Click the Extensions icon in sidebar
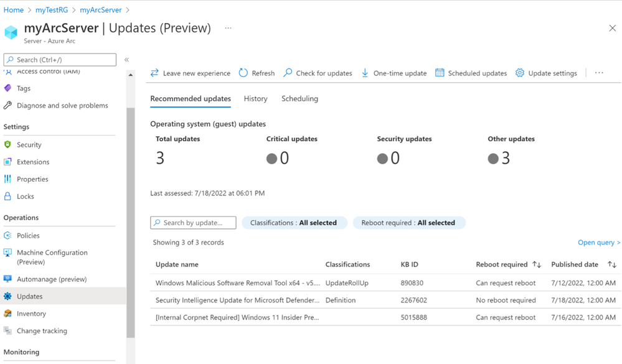622x364 pixels. pyautogui.click(x=7, y=162)
